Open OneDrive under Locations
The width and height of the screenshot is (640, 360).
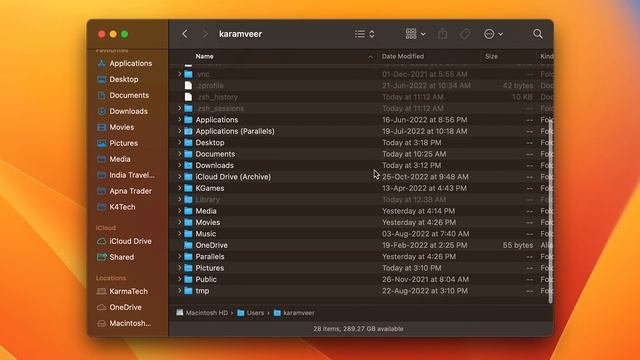[x=119, y=307]
